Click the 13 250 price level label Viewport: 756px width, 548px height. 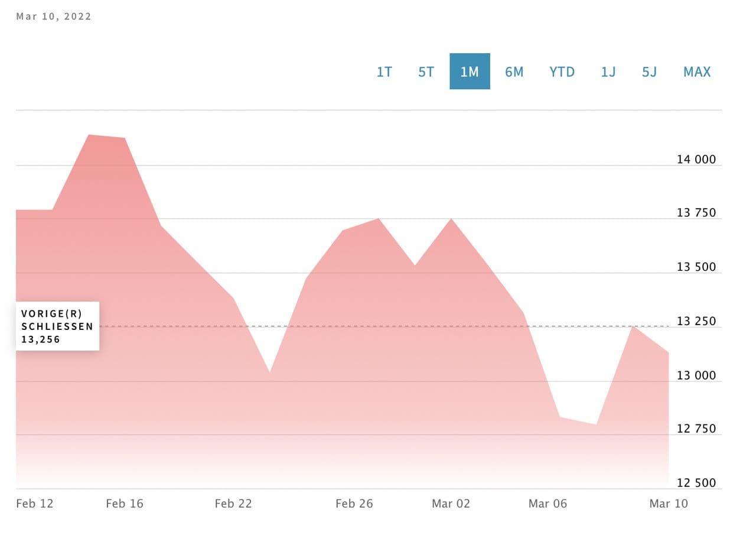click(x=696, y=322)
